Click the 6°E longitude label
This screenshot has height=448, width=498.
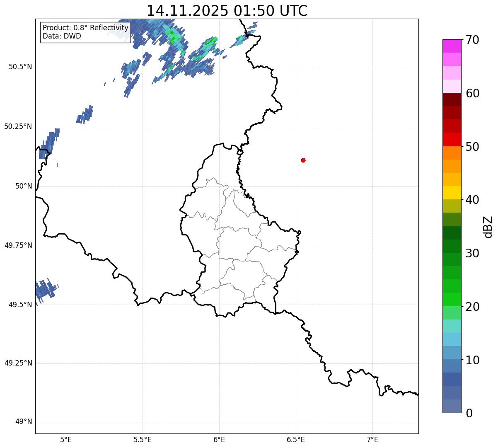point(219,440)
